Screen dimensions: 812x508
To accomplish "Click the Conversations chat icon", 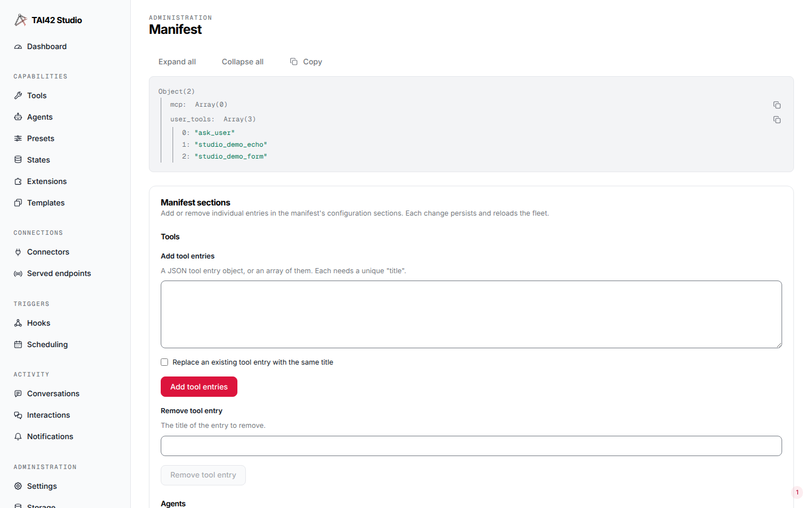I will pos(18,393).
